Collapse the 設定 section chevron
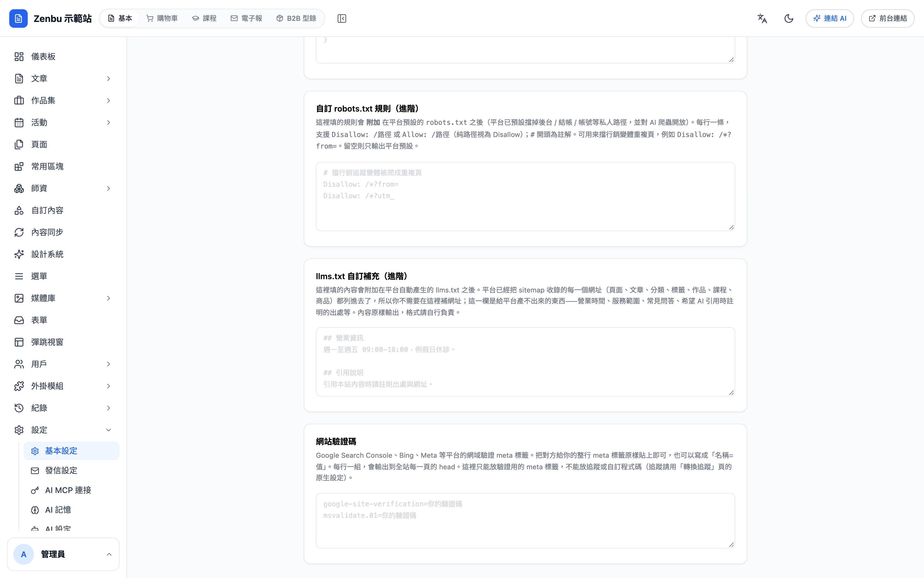Screen dimensions: 924x578 click(x=109, y=430)
